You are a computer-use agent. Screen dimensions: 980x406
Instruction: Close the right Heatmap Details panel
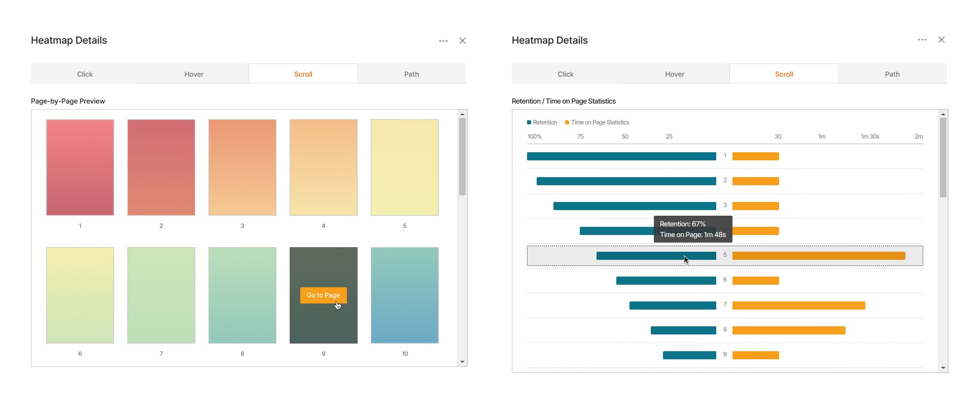941,40
